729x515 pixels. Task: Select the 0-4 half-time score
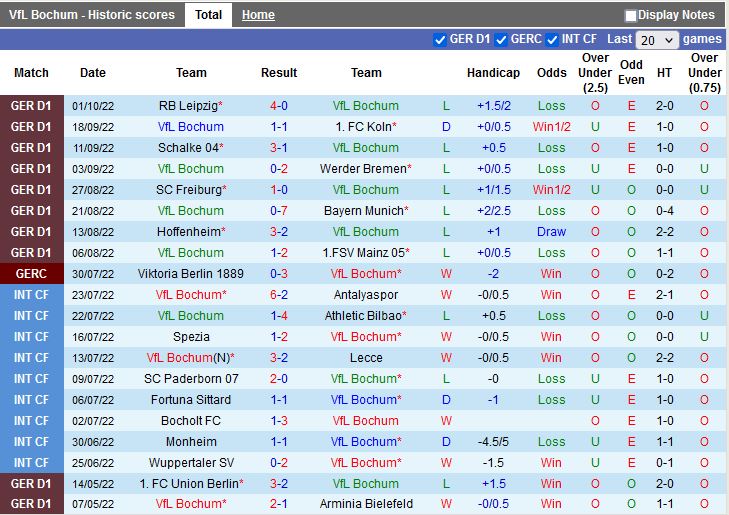(664, 211)
